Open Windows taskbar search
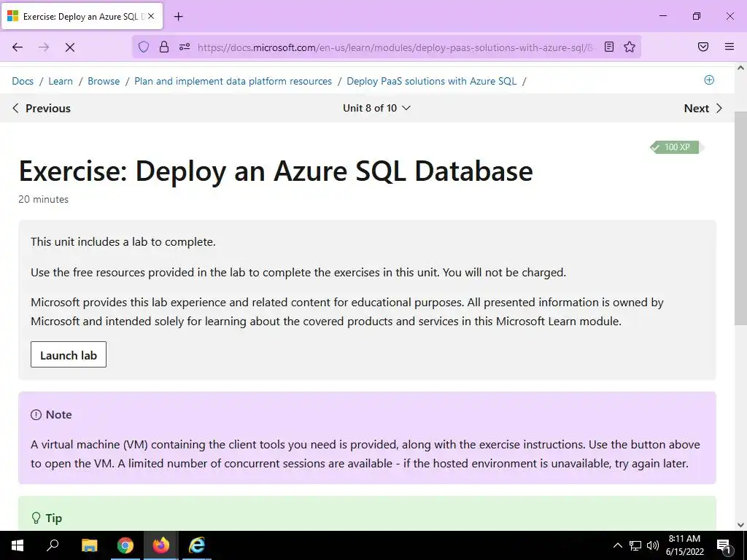Viewport: 747px width, 560px height. 53,545
